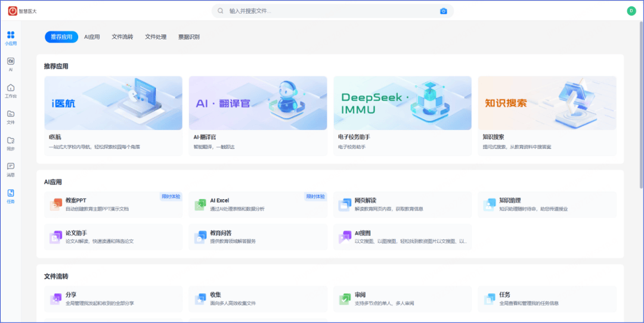The height and width of the screenshot is (323, 644).
Task: Click the green user avatar at top right
Action: tap(631, 11)
